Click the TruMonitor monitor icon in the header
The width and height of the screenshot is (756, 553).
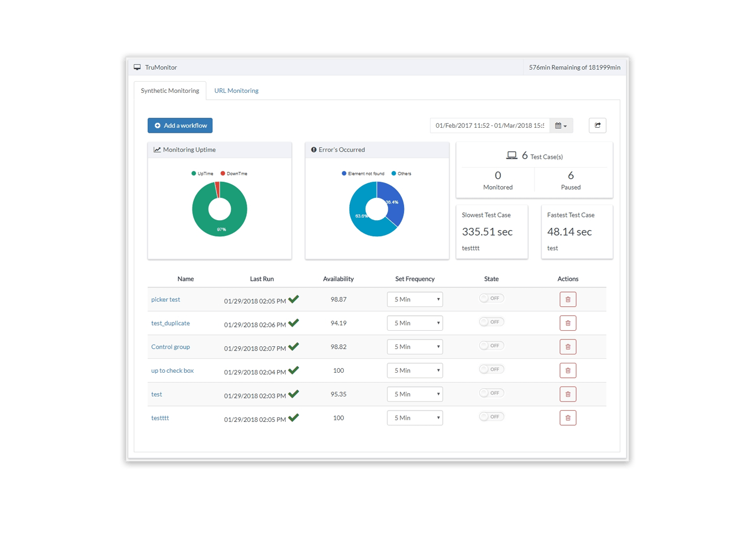[137, 67]
